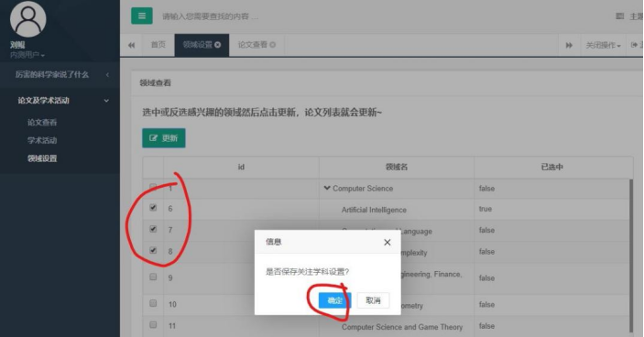Open 论文查看 in sidebar
Viewport: 644px width, 337px height.
(x=42, y=123)
